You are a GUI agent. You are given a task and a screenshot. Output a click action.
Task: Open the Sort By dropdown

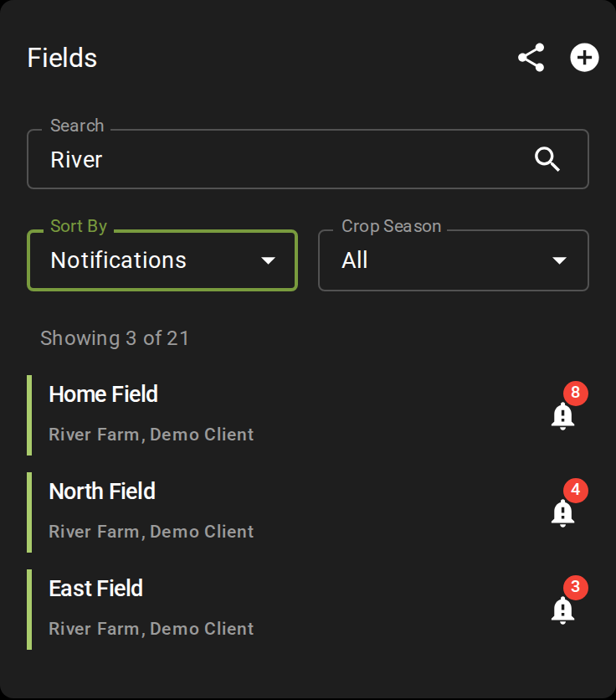(162, 260)
